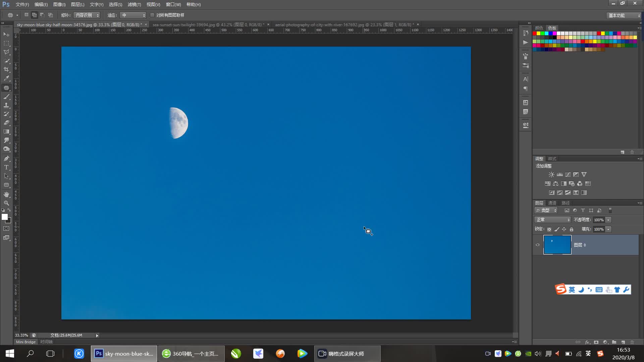Open the 内容识别 patch mode dropdown
This screenshot has width=644, height=362.
coord(87,15)
